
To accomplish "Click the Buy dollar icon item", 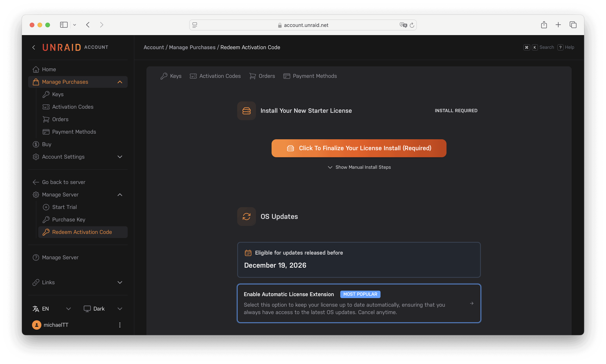I will coord(46,144).
